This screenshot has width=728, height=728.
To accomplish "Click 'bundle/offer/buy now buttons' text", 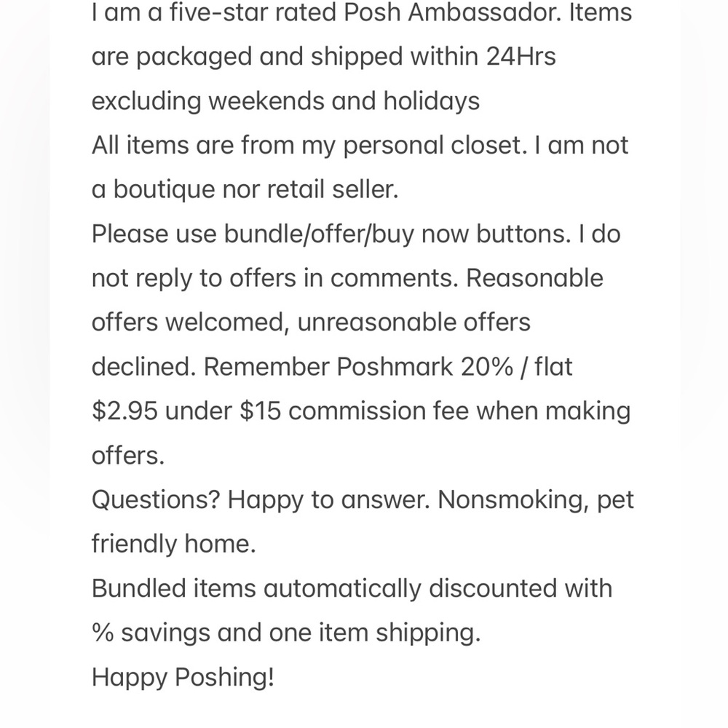I will point(397,234).
